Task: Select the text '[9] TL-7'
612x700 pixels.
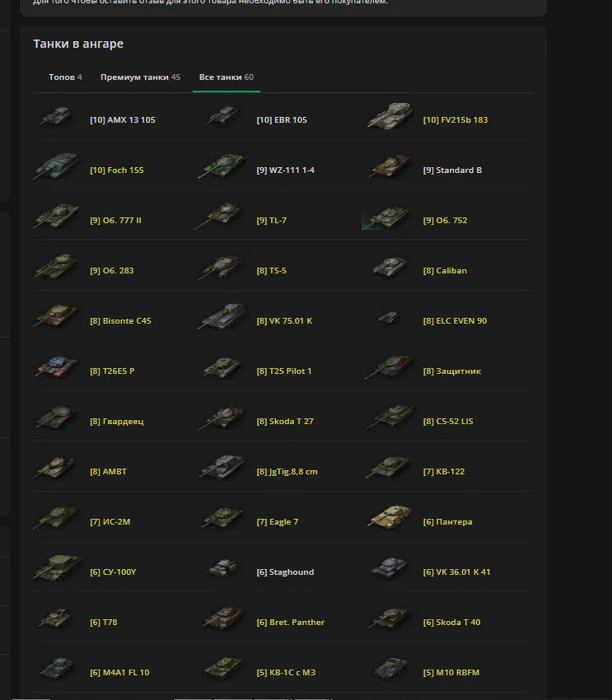Action: 271,220
